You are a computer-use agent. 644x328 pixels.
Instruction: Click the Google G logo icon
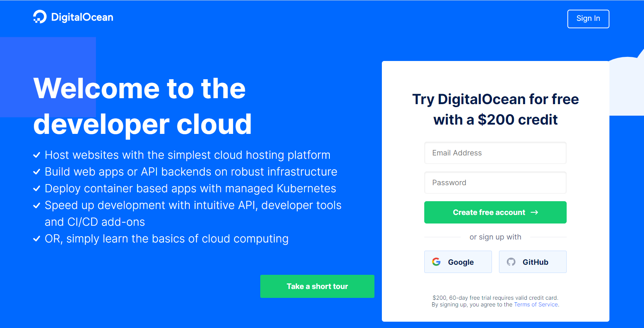(x=437, y=262)
